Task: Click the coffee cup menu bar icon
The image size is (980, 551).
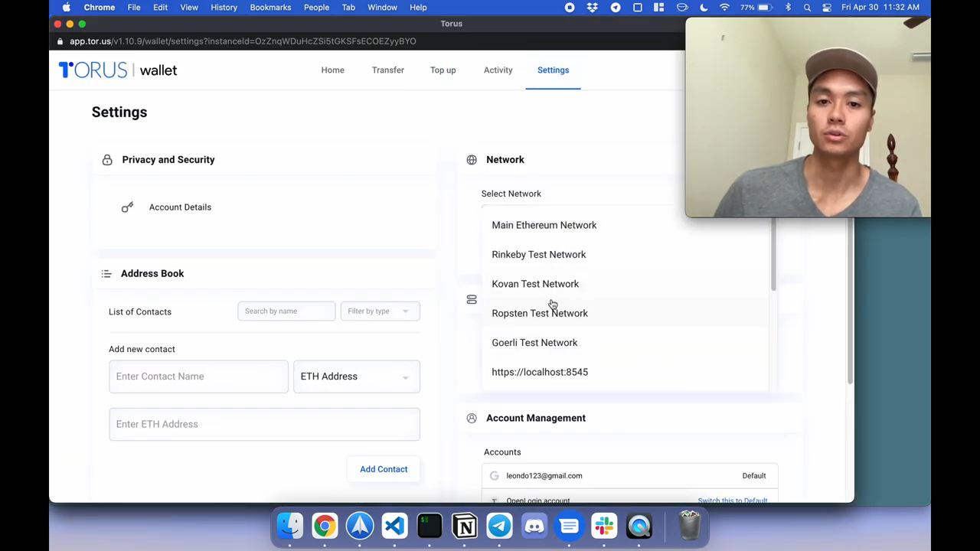Action: coord(682,8)
